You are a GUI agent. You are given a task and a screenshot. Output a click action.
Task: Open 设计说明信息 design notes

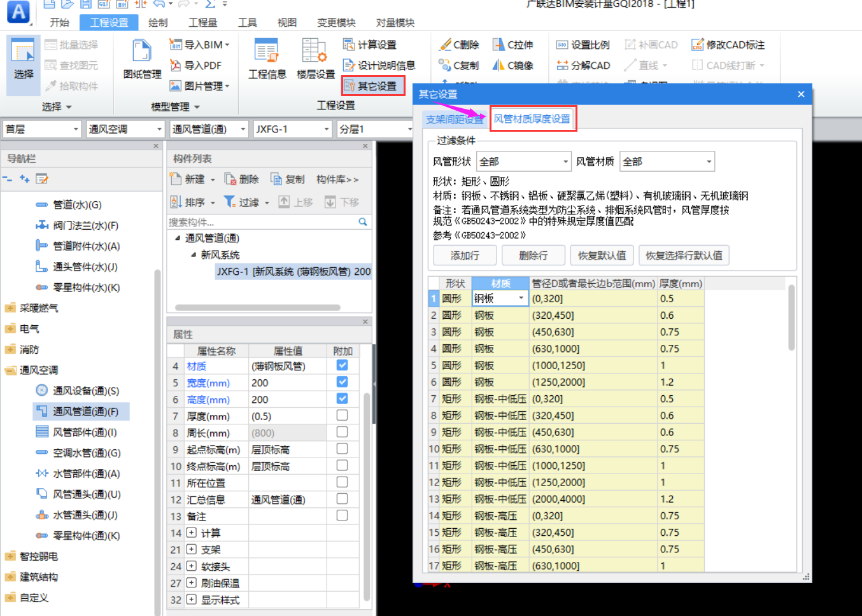(379, 65)
